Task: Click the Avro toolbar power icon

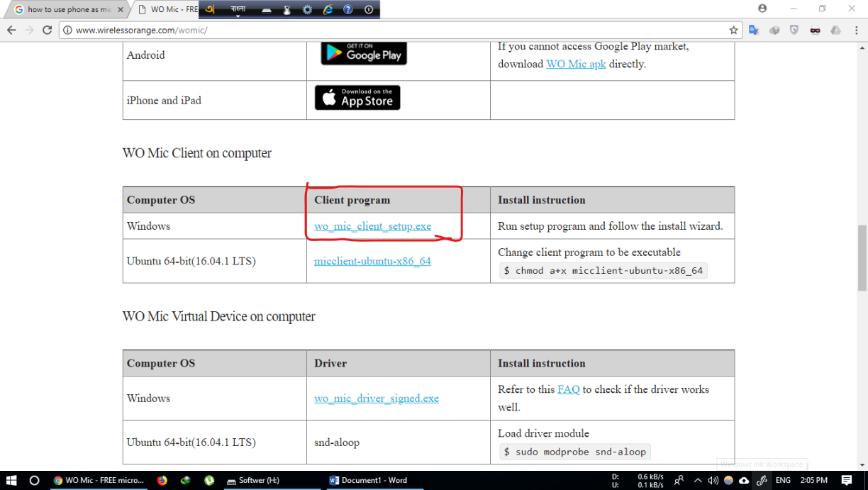Action: (x=369, y=10)
